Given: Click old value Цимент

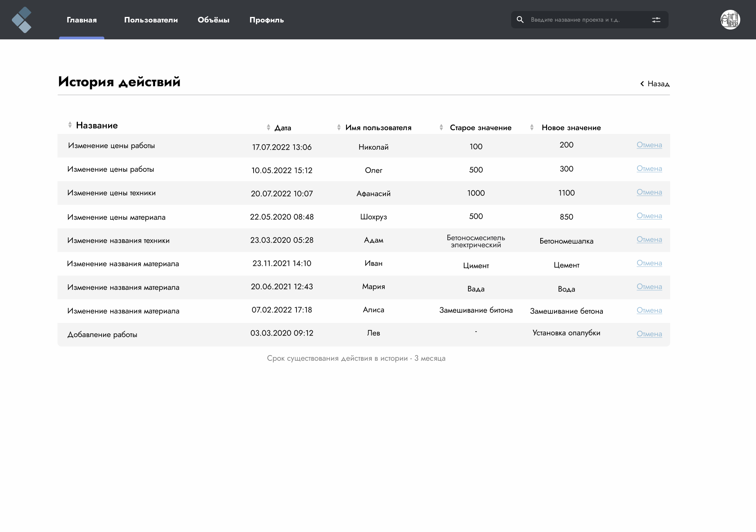Looking at the screenshot, I should (x=476, y=266).
